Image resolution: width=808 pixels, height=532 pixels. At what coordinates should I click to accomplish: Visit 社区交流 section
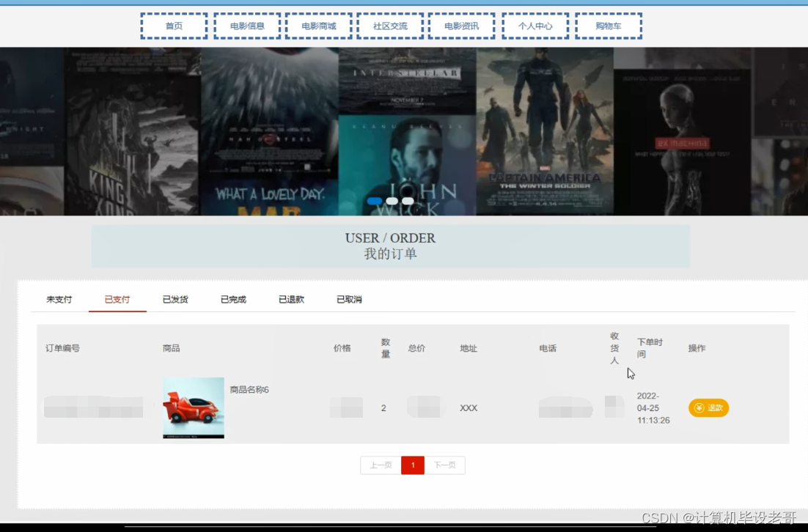390,26
